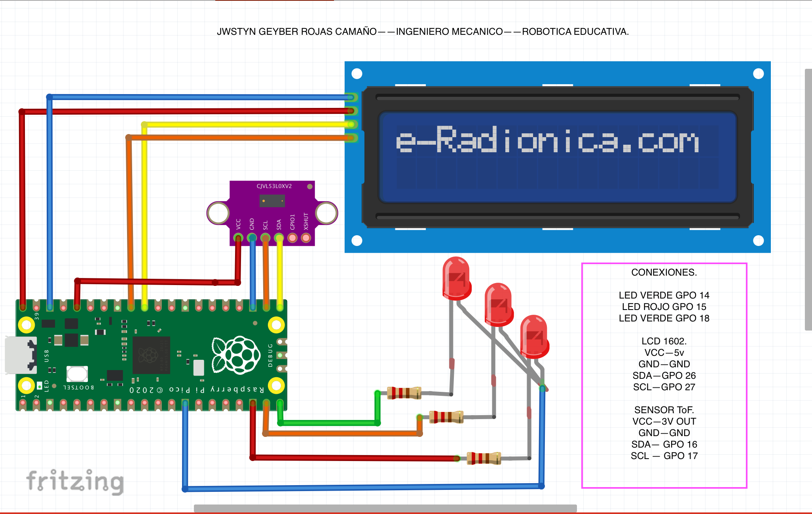Viewport: 812px width, 514px height.
Task: Click the 'VCC—3V OUT' line
Action: click(x=664, y=421)
